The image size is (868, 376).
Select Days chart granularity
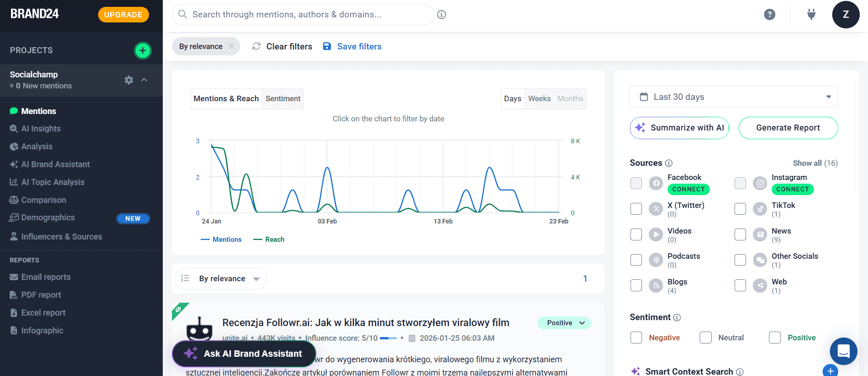513,98
